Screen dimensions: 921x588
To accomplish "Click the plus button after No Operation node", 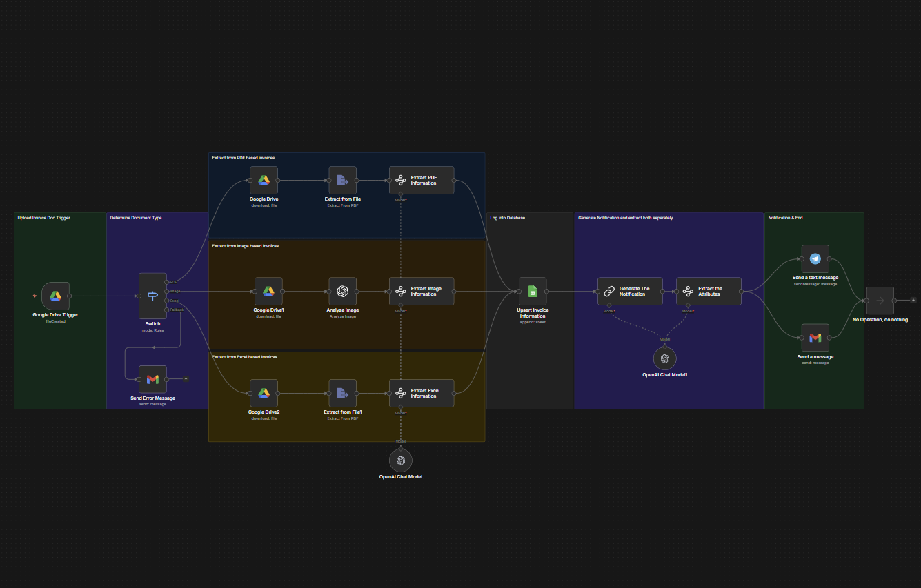I will pos(913,300).
